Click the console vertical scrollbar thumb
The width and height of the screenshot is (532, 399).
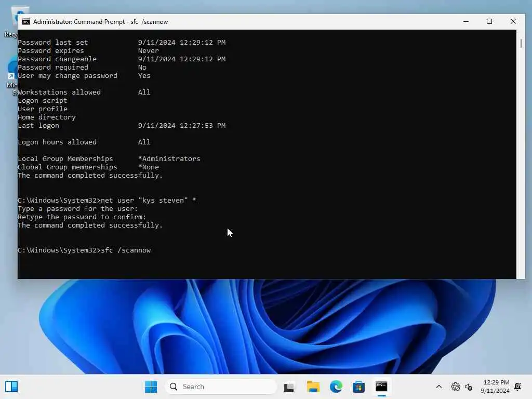click(521, 43)
